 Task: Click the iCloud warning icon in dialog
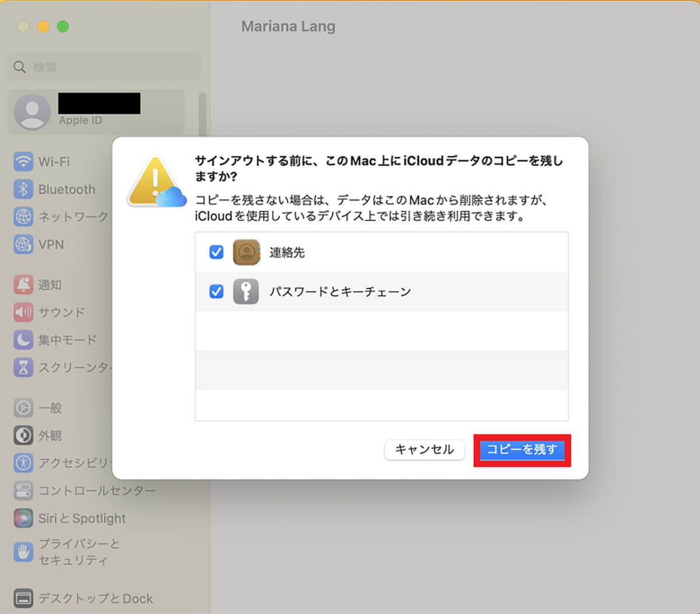pos(156,182)
